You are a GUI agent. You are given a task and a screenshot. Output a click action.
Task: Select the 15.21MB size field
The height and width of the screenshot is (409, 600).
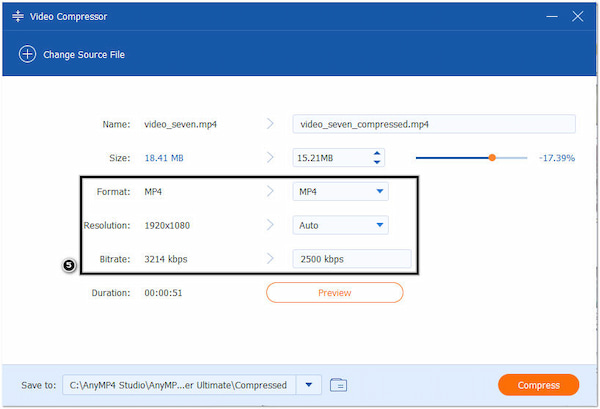pos(330,158)
